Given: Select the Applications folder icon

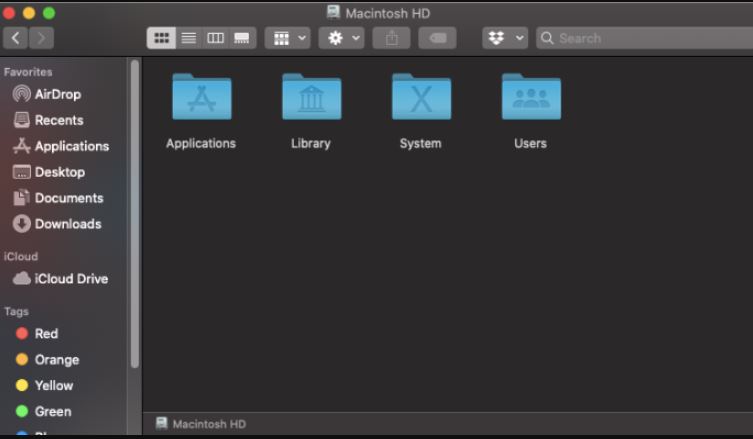Looking at the screenshot, I should [x=202, y=97].
